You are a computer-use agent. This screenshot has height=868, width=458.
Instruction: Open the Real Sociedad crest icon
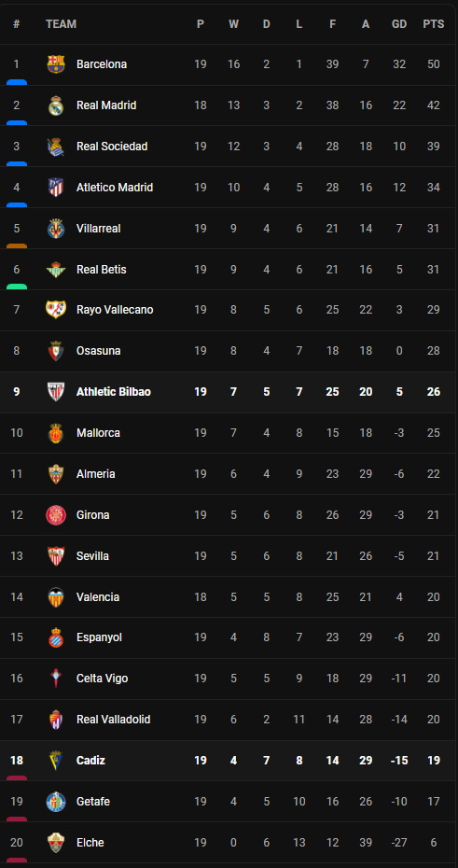tap(56, 147)
